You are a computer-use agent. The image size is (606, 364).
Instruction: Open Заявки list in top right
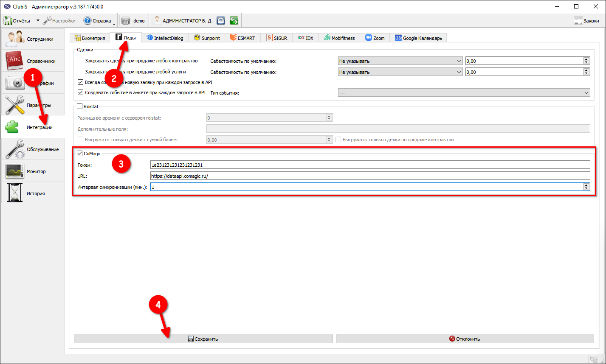coord(586,20)
